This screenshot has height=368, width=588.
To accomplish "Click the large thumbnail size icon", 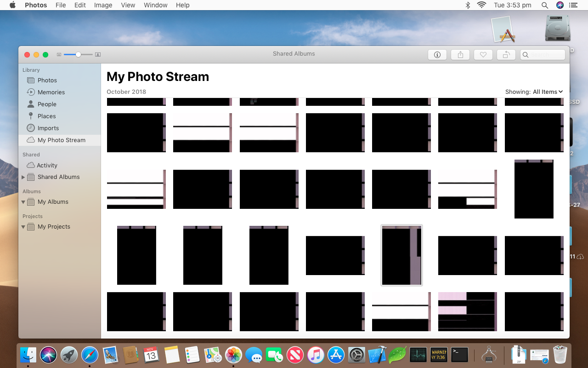I will 97,55.
